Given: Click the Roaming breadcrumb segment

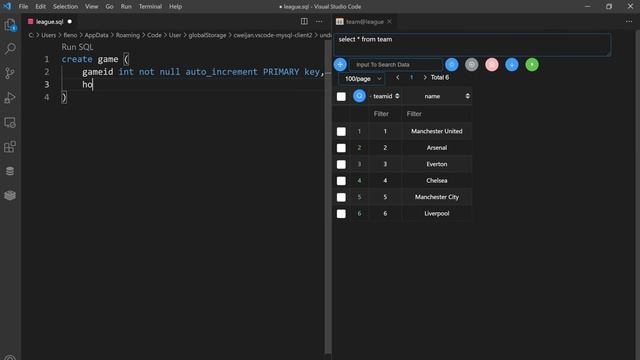Looking at the screenshot, I should click(128, 35).
